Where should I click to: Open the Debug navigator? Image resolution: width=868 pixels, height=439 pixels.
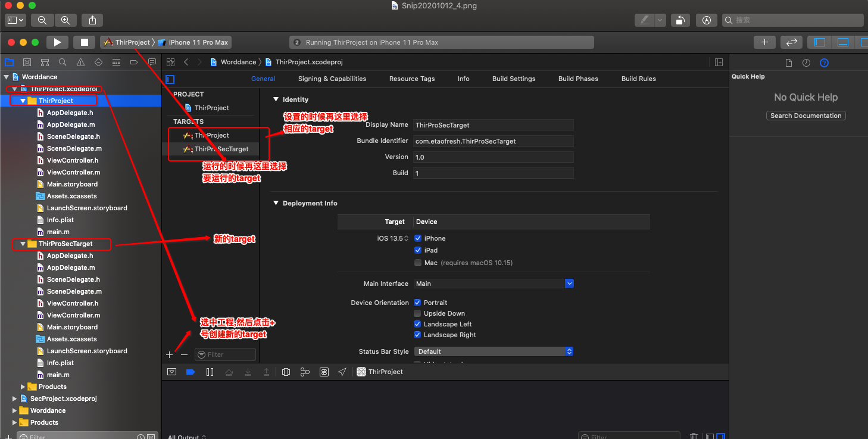[116, 62]
